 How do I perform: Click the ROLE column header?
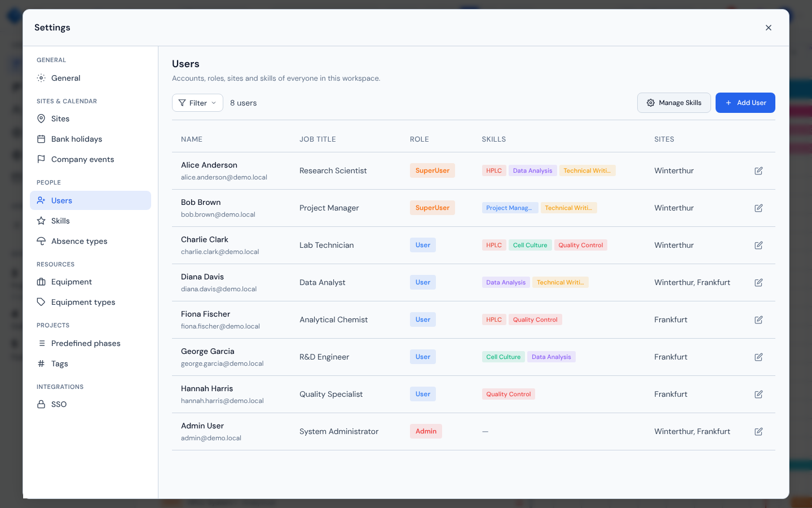coord(420,139)
